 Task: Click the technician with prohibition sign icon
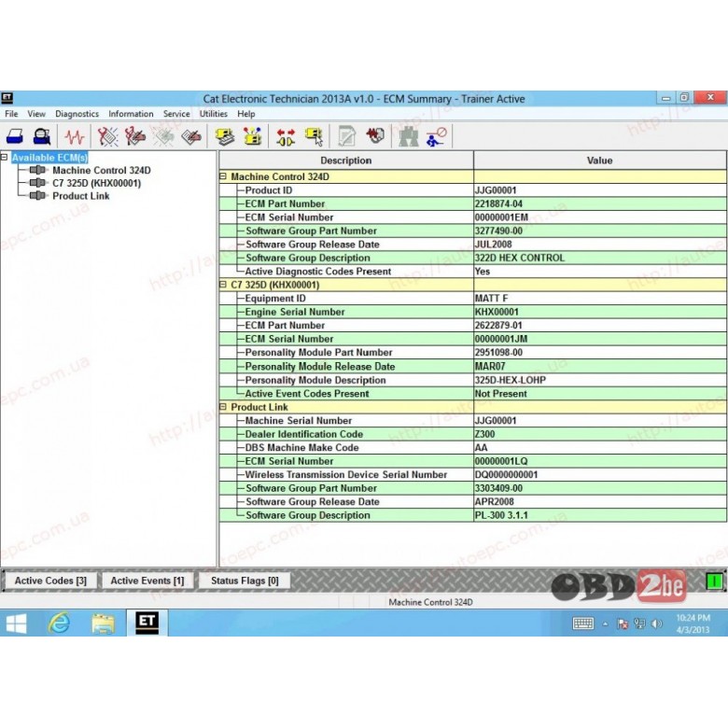coord(436,136)
